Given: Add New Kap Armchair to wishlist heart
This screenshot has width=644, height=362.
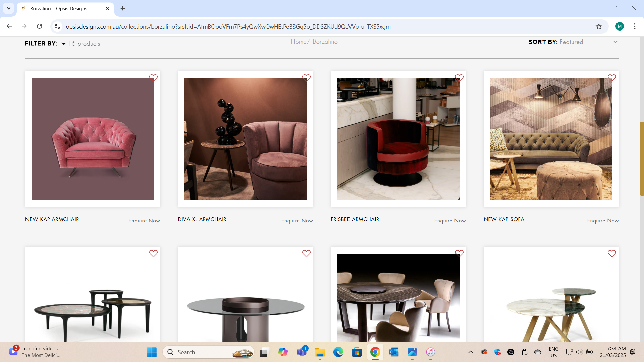Looking at the screenshot, I should click(153, 78).
